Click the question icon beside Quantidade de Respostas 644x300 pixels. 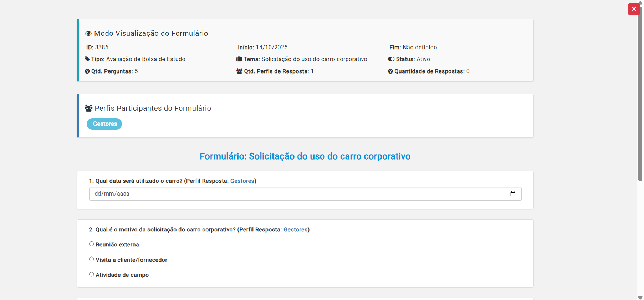(x=390, y=71)
